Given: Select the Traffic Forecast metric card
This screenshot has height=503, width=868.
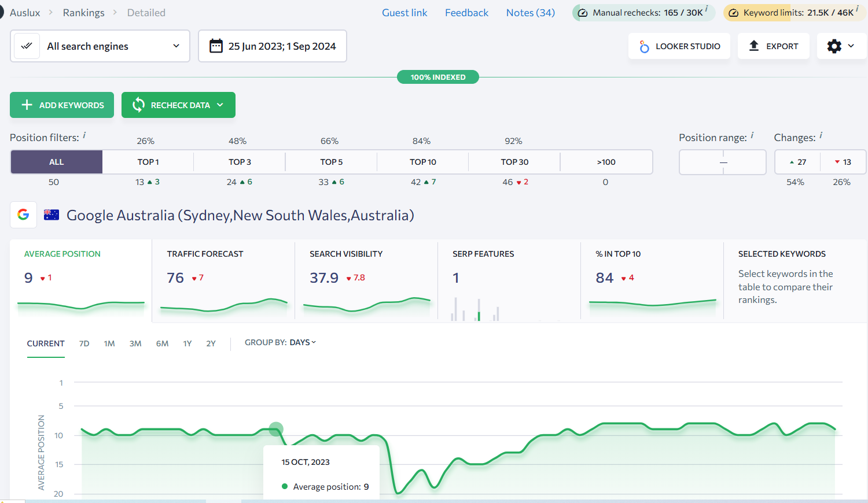Looking at the screenshot, I should click(x=223, y=280).
